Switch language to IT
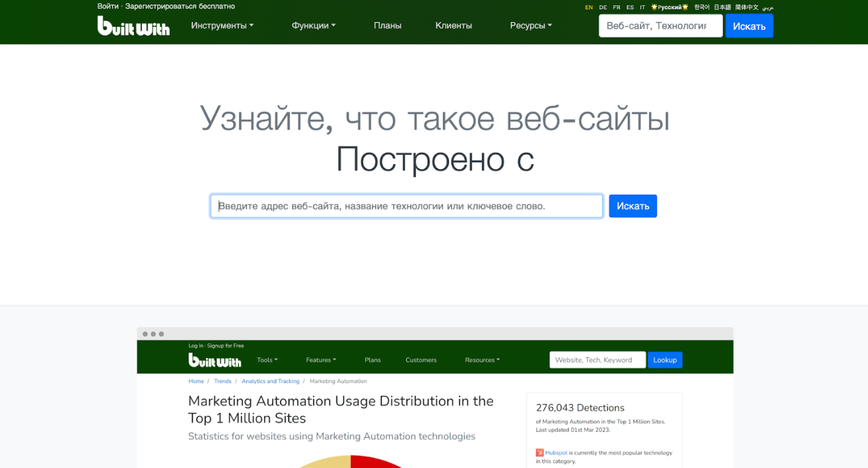The height and width of the screenshot is (468, 868). 642,7
